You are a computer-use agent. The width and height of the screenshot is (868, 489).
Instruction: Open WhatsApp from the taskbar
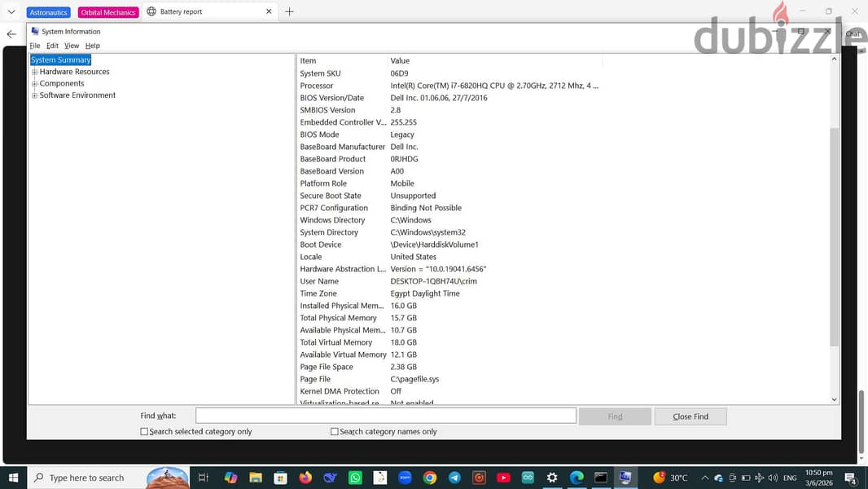(355, 478)
